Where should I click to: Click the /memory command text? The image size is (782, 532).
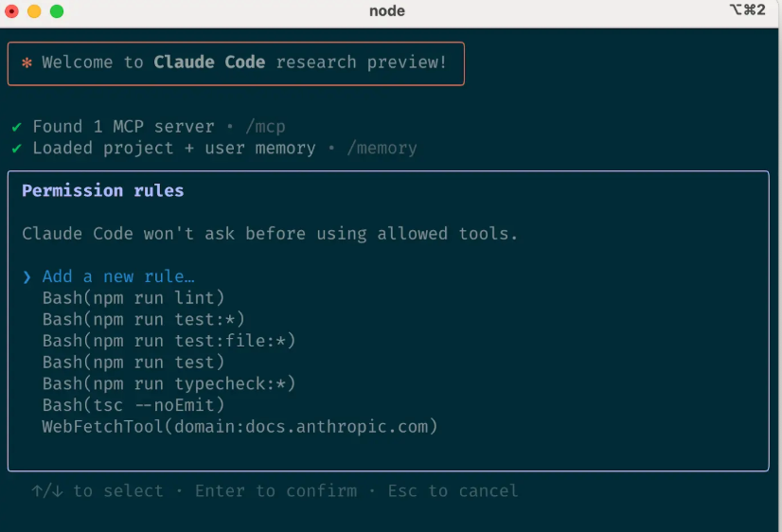click(x=381, y=149)
